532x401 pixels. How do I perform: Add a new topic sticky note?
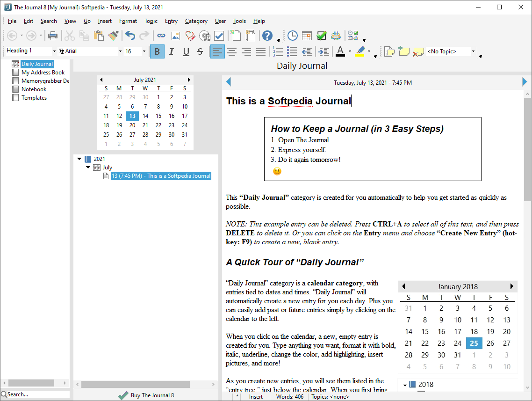[x=404, y=51]
